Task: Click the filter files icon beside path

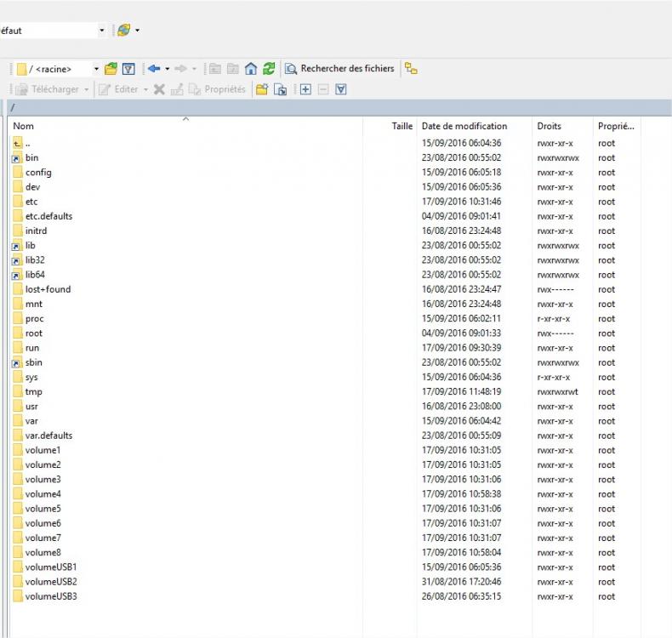Action: 128,69
